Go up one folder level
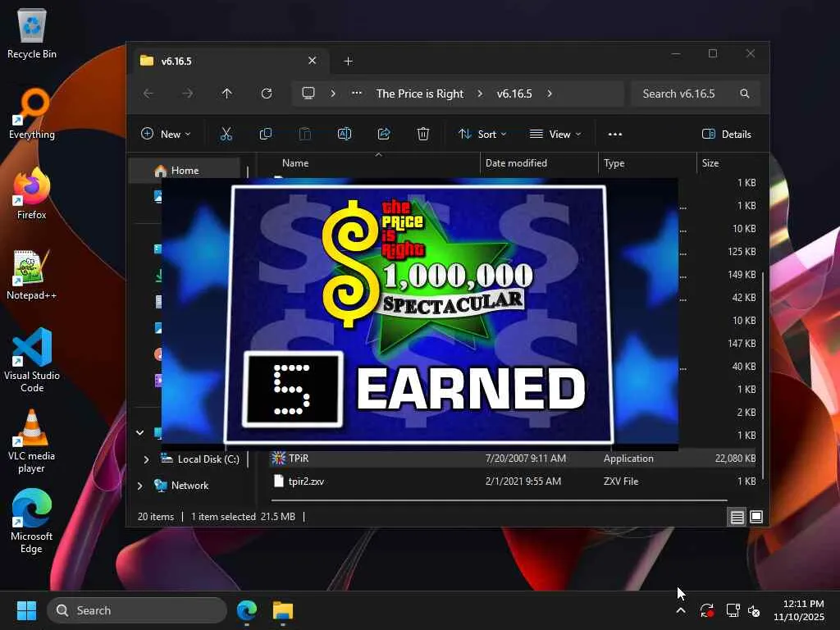 [x=227, y=94]
